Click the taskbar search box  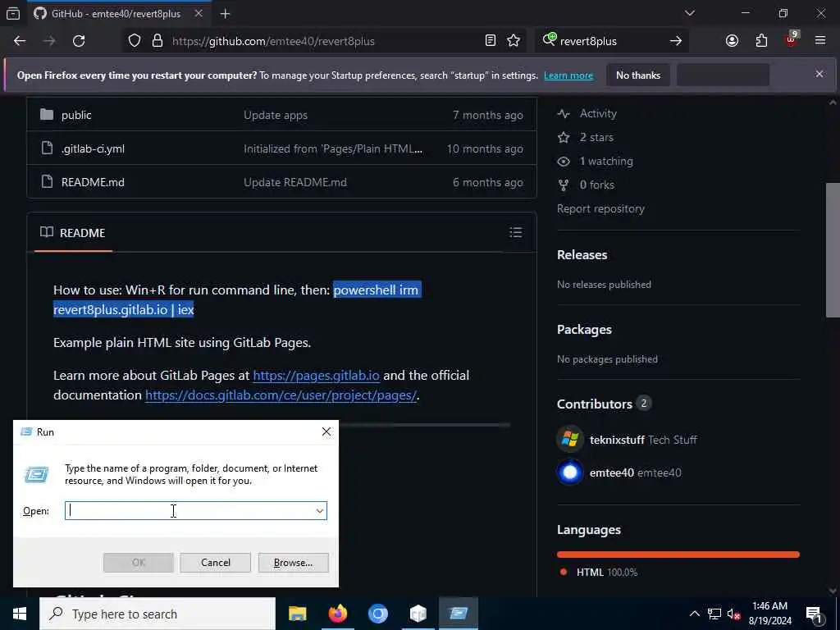157,614
